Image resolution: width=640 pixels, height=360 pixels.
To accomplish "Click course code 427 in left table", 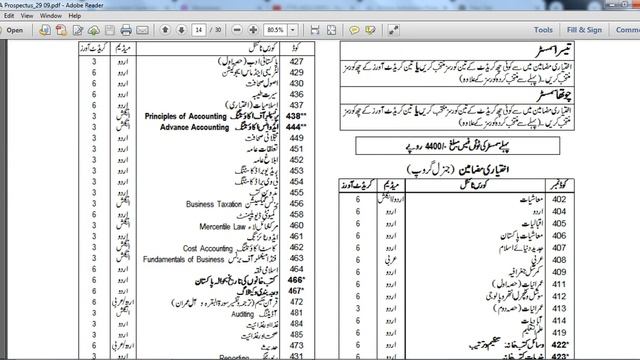I will (296, 62).
